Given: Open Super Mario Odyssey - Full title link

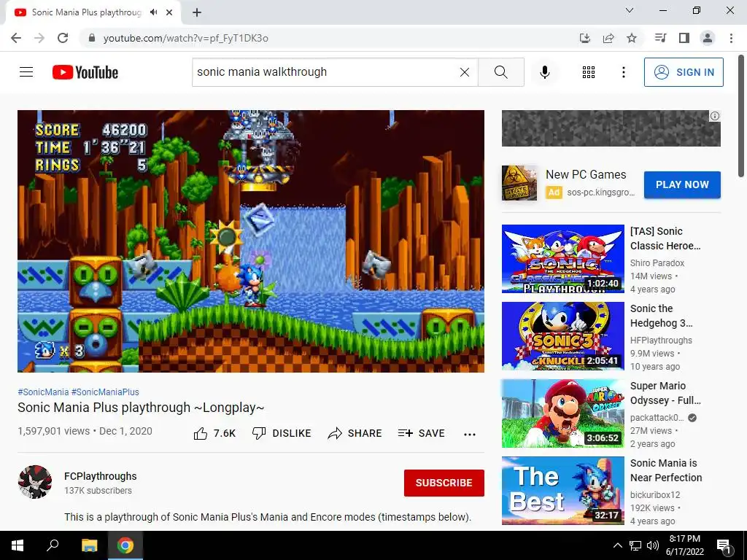Looking at the screenshot, I should (x=665, y=393).
